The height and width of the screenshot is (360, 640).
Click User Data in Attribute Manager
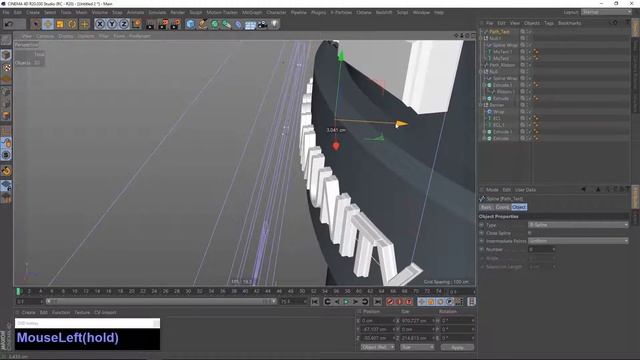tap(525, 190)
